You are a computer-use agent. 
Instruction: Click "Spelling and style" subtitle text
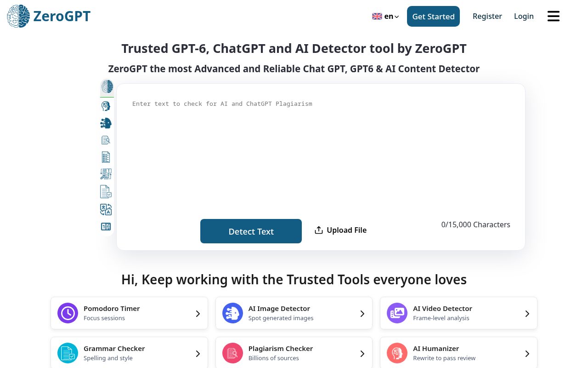tap(108, 358)
